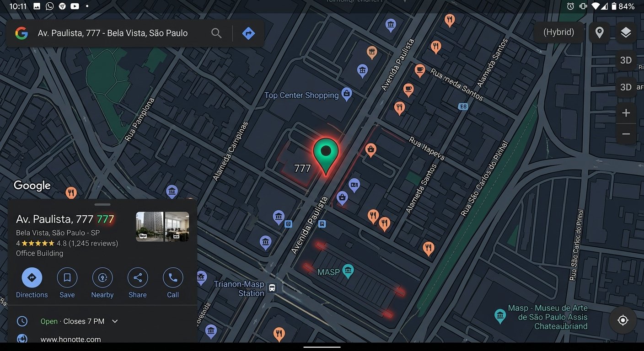This screenshot has width=644, height=351.
Task: Open the (Hybrid) map type chip
Action: tap(558, 32)
